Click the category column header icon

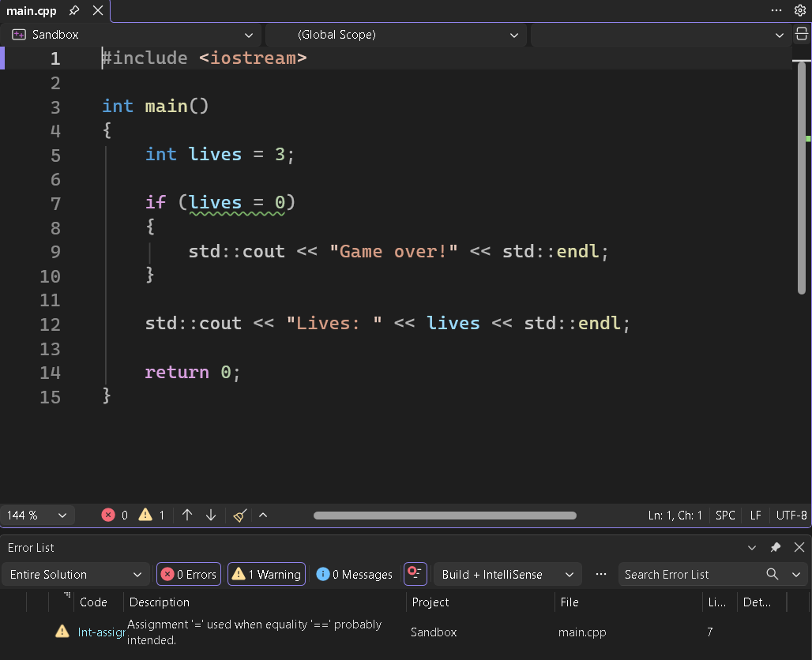click(x=67, y=595)
